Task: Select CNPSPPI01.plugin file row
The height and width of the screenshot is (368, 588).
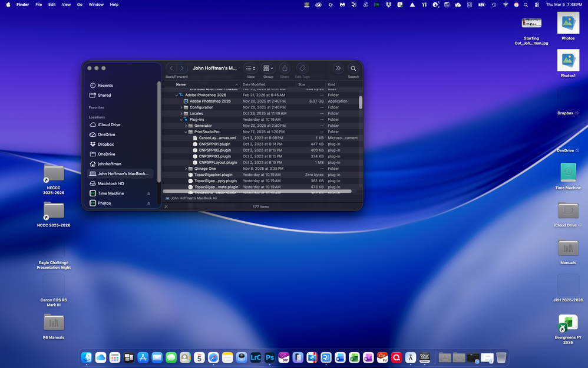Action: pyautogui.click(x=260, y=144)
